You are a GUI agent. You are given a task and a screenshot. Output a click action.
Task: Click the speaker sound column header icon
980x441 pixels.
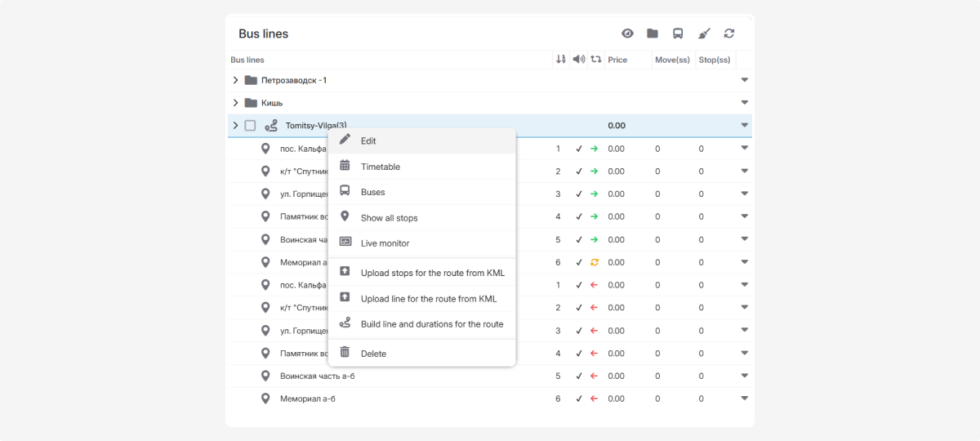click(x=578, y=60)
